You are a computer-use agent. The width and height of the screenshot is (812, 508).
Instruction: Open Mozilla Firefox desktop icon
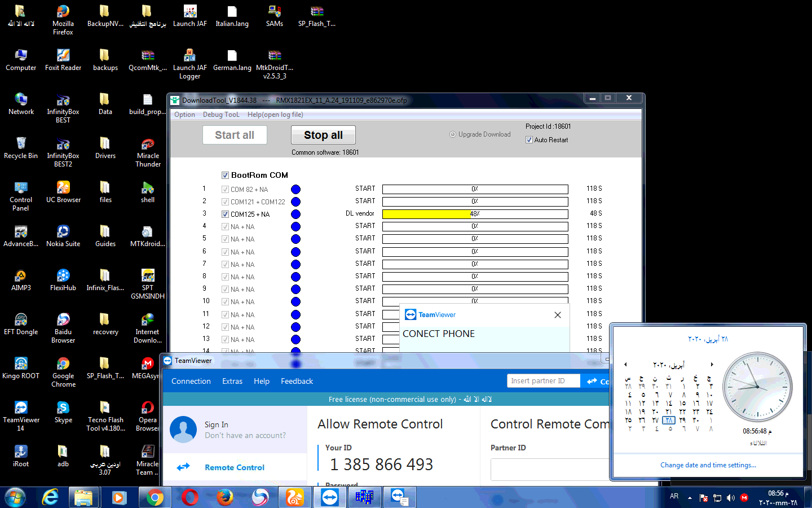coord(63,20)
